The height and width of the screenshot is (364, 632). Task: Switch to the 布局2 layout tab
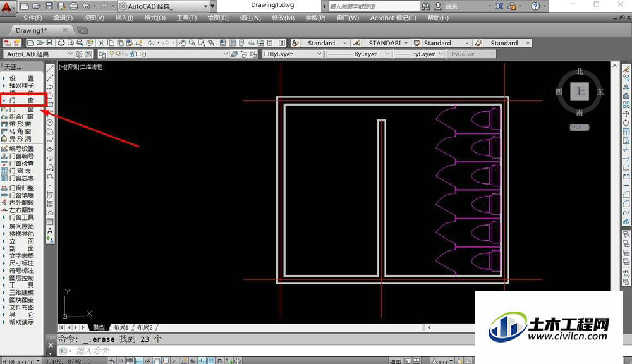[145, 327]
